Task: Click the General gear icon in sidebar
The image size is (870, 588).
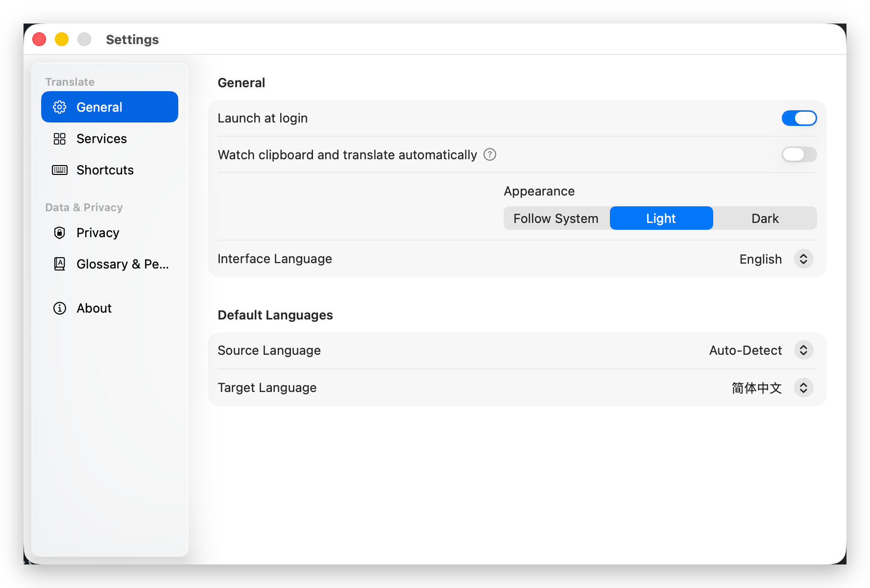Action: pyautogui.click(x=60, y=107)
